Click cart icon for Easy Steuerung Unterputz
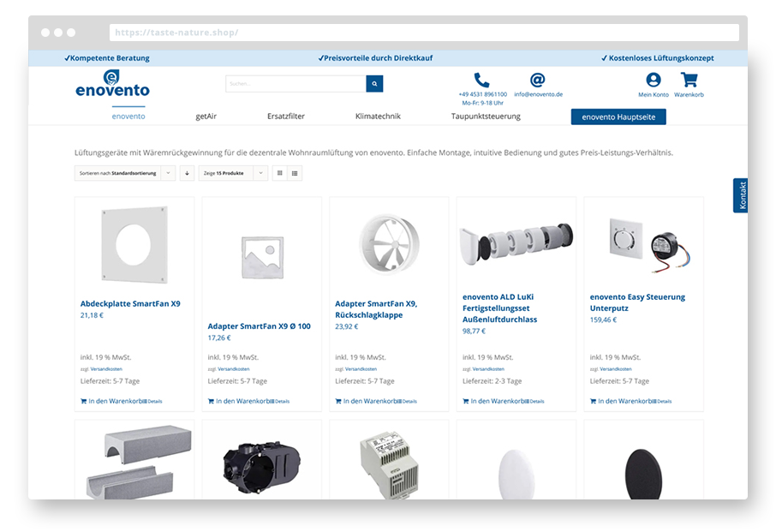The image size is (782, 532). tap(593, 401)
